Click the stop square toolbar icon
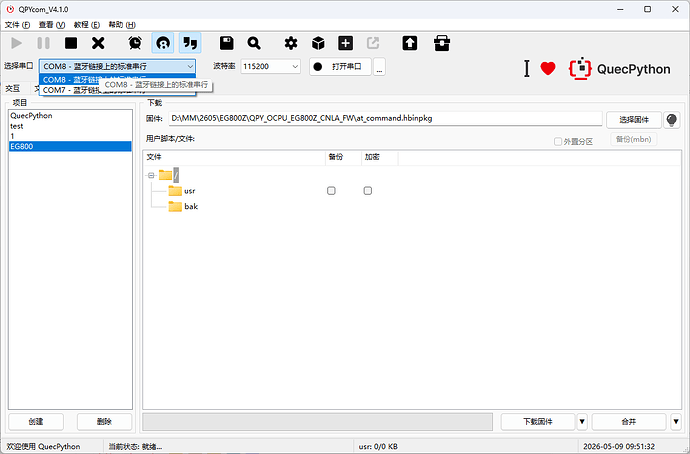The image size is (690, 454). 71,43
